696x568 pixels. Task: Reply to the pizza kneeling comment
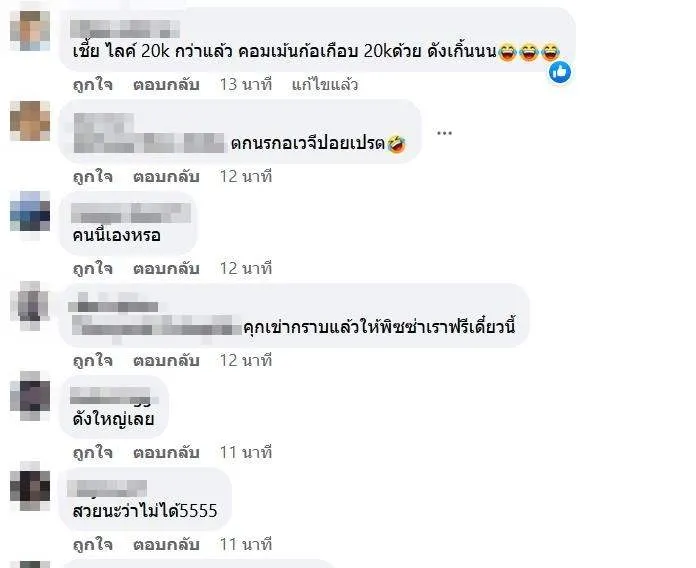point(166,360)
